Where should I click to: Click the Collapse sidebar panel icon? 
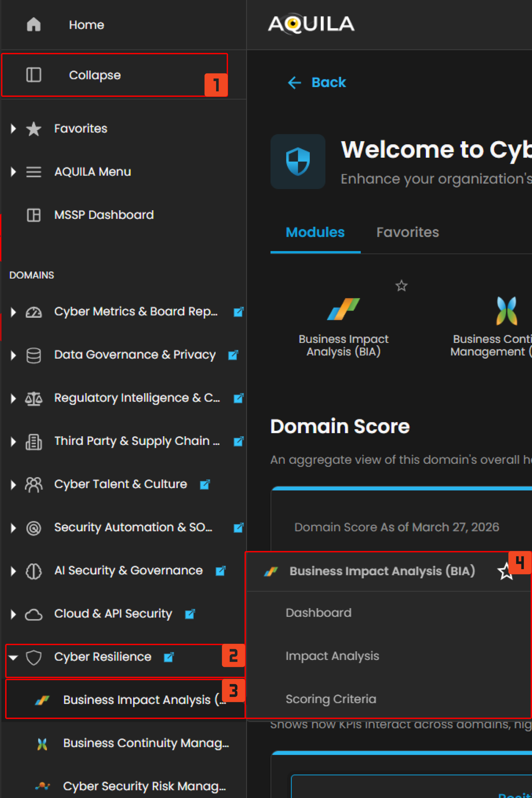click(34, 75)
